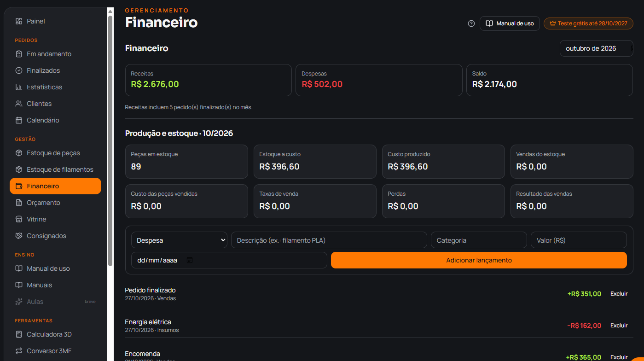This screenshot has width=644, height=361.
Task: Click the Peças em estoque 89 card
Action: click(187, 162)
